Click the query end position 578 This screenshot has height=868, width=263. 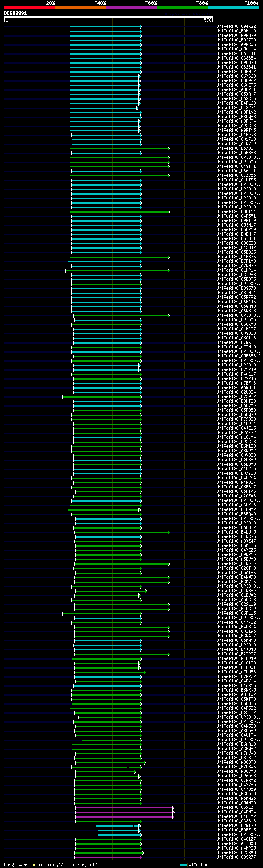click(x=208, y=20)
